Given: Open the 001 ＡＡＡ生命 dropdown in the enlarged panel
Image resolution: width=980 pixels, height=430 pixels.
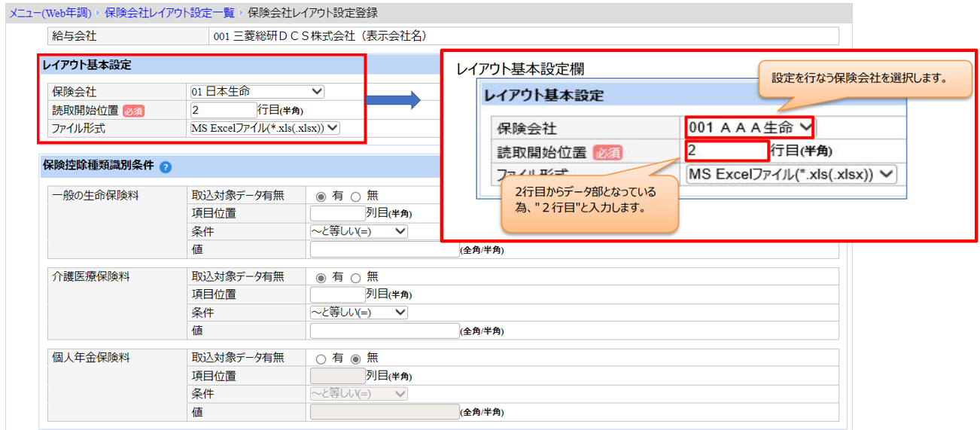Looking at the screenshot, I should pos(750,127).
